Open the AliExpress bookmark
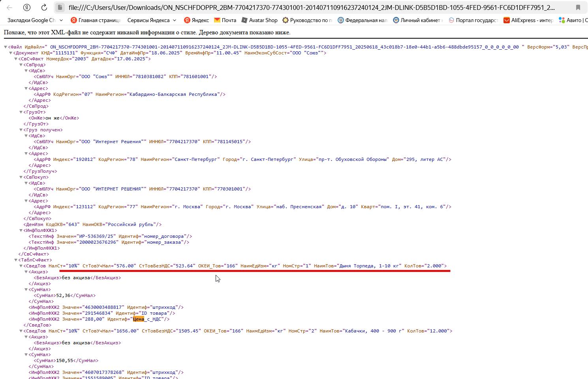Screen dimensions: 588x379 [x=528, y=20]
